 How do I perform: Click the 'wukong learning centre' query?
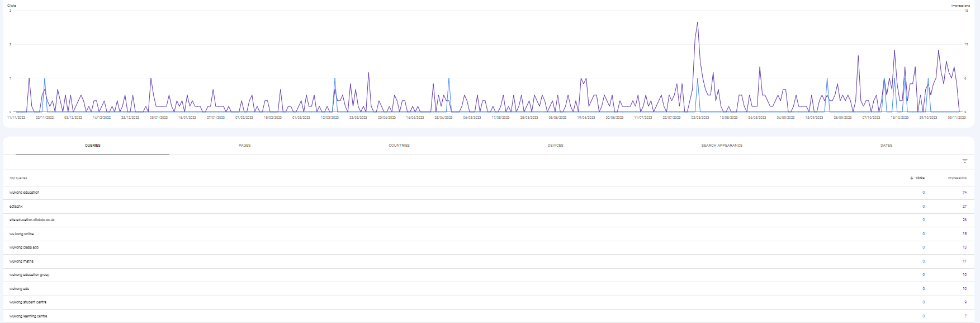coord(29,316)
